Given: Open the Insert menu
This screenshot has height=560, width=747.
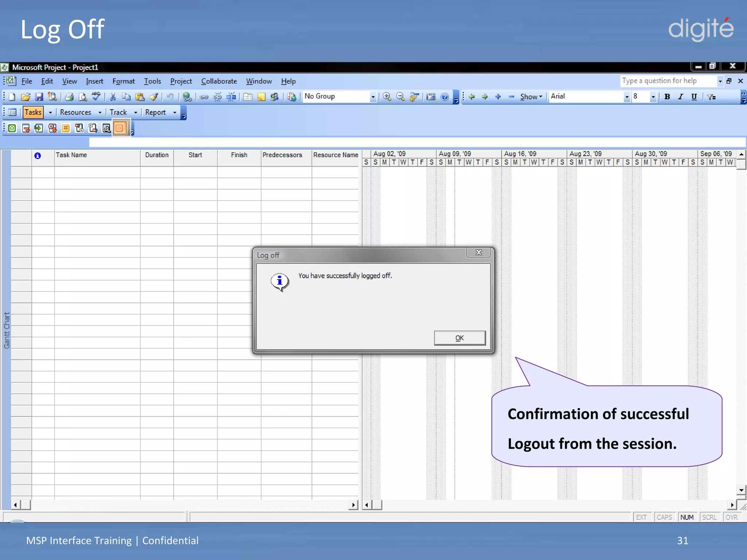Looking at the screenshot, I should 94,81.
